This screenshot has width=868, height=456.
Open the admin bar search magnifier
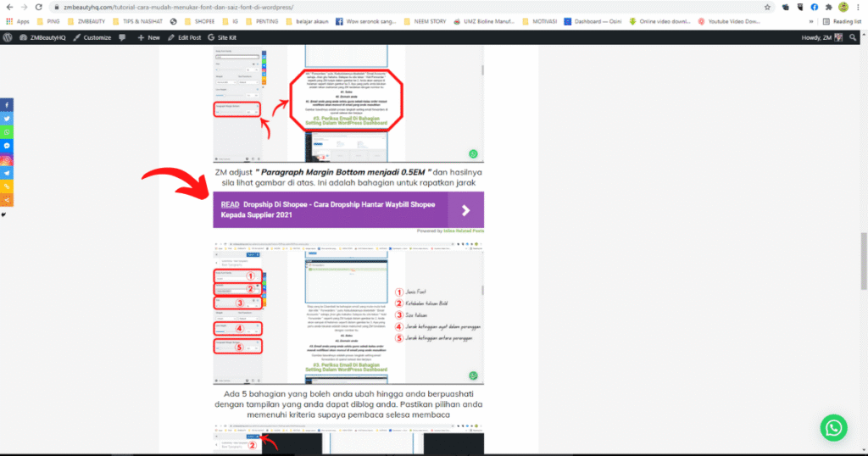coord(853,37)
